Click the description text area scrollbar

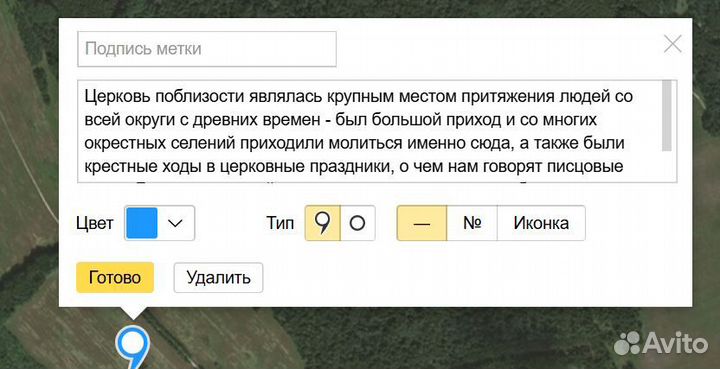[667, 116]
